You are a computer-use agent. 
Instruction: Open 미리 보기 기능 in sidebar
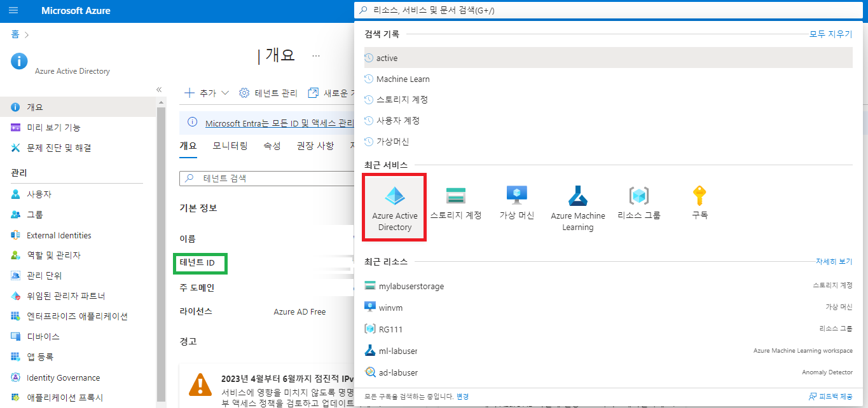pos(78,127)
